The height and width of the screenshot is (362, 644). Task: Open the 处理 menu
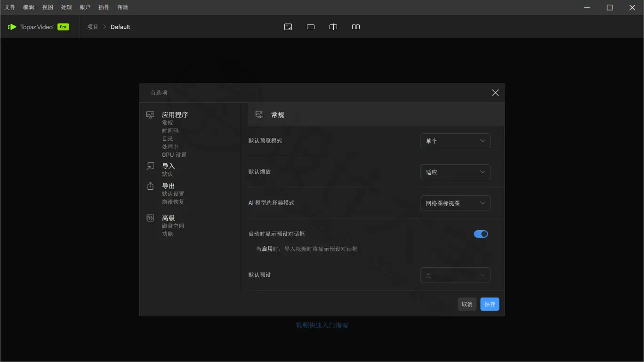pyautogui.click(x=66, y=7)
